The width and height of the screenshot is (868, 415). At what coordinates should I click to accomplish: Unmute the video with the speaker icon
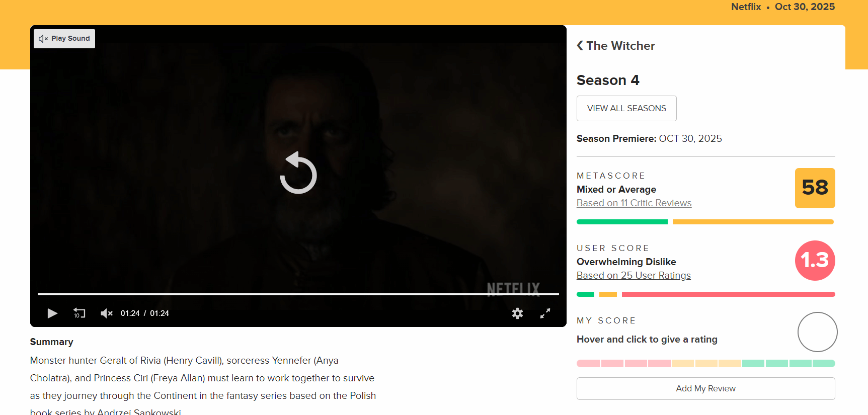[106, 313]
